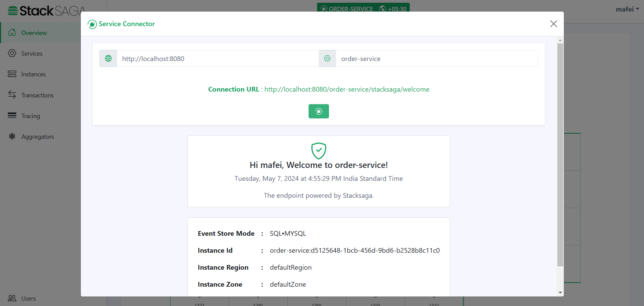Click the service icon beside order-service field

[x=327, y=58]
